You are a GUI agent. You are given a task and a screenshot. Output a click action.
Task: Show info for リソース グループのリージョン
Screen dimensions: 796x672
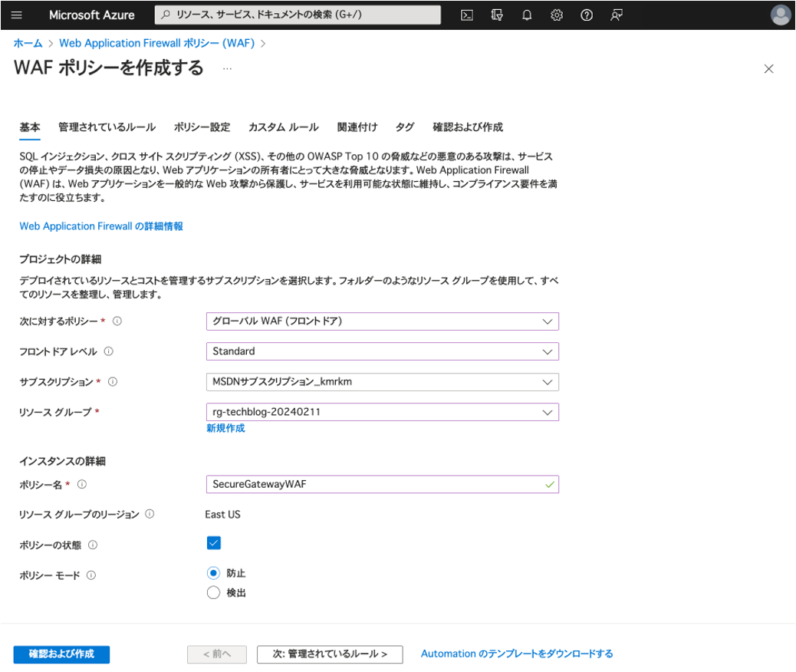pyautogui.click(x=150, y=514)
